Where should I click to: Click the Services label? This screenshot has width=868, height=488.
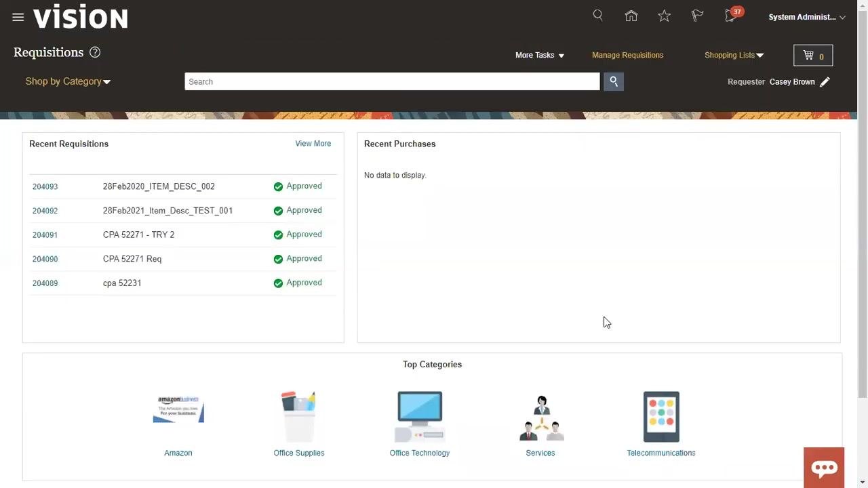pyautogui.click(x=540, y=453)
